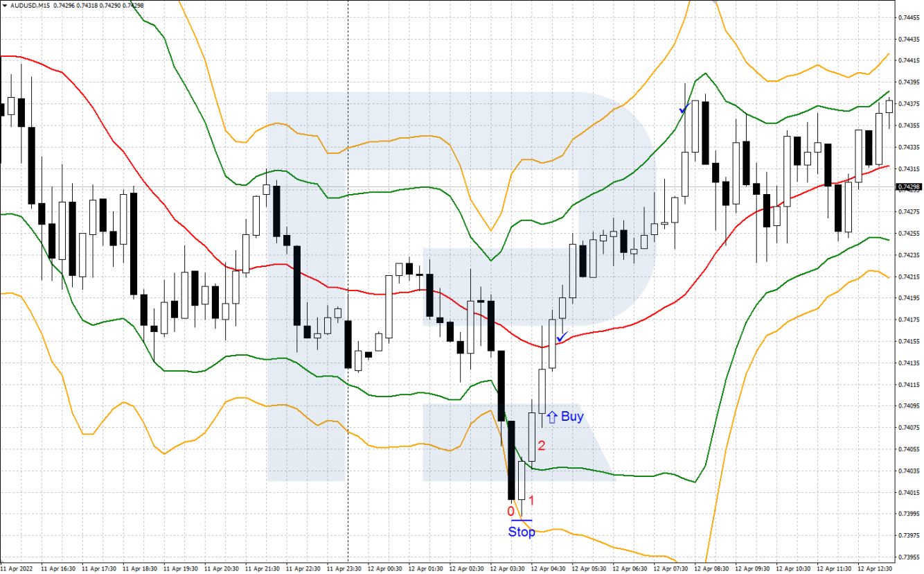Screen dimensions: 924x574
Task: Click the 12 Apr 12:30 time label
Action: [873, 568]
